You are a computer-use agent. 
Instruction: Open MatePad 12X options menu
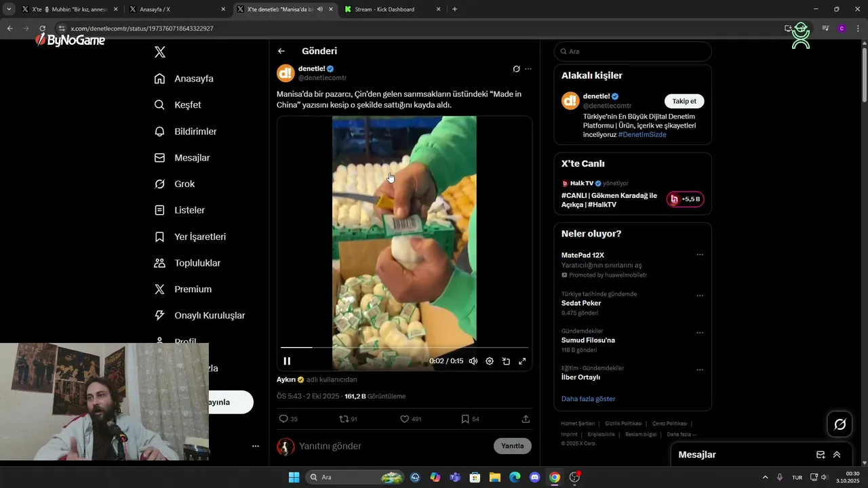[x=700, y=255]
